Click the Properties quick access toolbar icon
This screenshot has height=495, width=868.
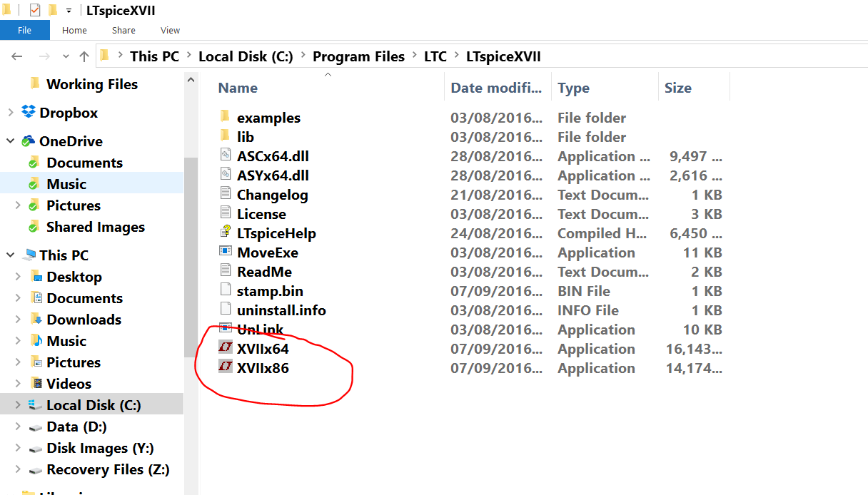coord(35,11)
